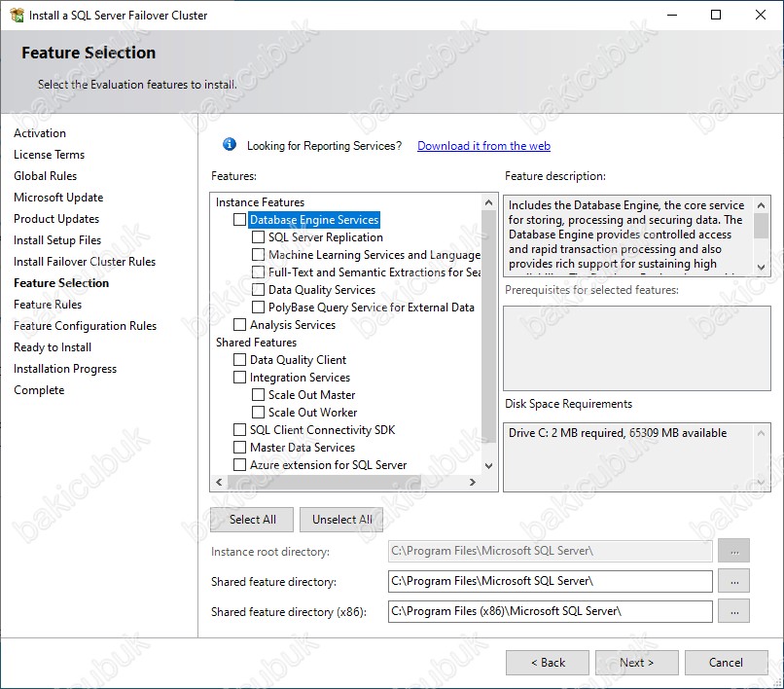Select the License Terms step
Image resolution: width=784 pixels, height=689 pixels.
(49, 155)
